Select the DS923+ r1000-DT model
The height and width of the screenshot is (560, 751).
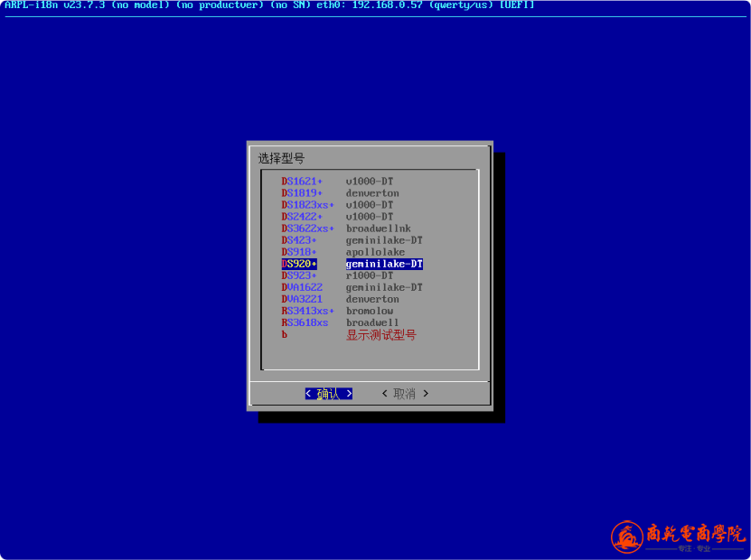click(337, 275)
